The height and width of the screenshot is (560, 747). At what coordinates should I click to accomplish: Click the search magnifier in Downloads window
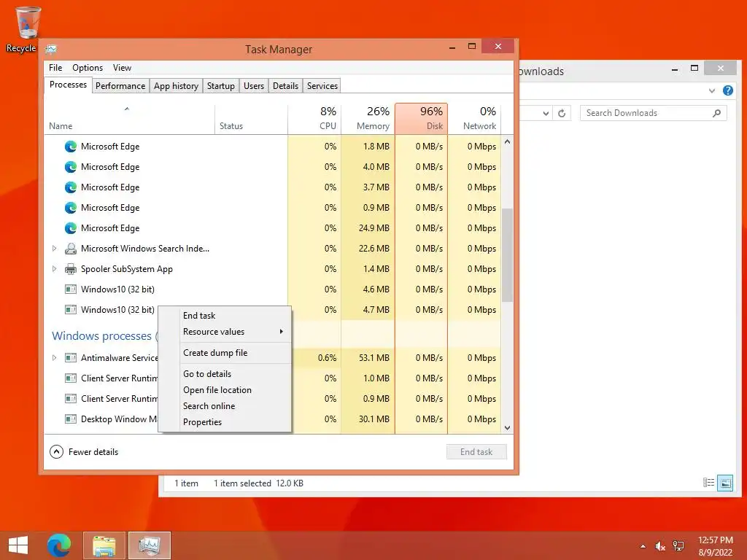click(x=716, y=113)
